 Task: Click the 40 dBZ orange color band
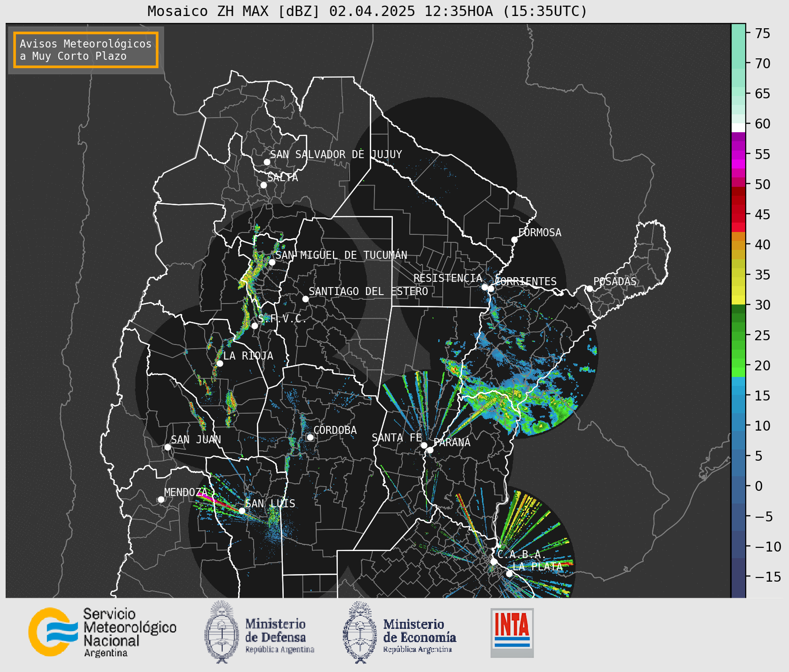738,245
